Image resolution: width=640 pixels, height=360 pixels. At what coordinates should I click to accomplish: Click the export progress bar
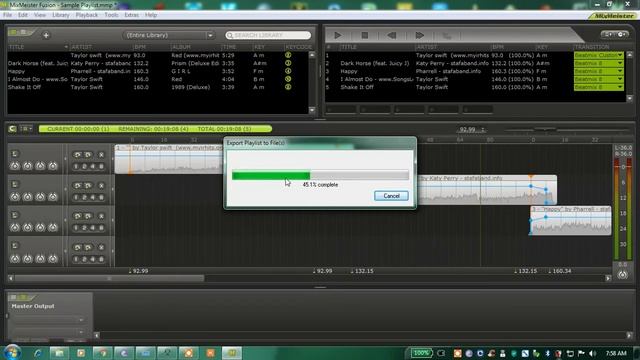pyautogui.click(x=320, y=175)
